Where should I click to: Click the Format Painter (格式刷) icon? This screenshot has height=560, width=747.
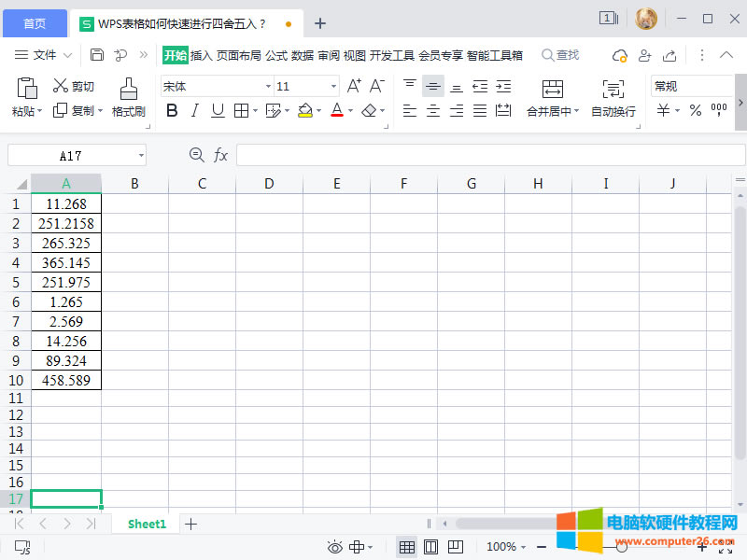tap(129, 89)
